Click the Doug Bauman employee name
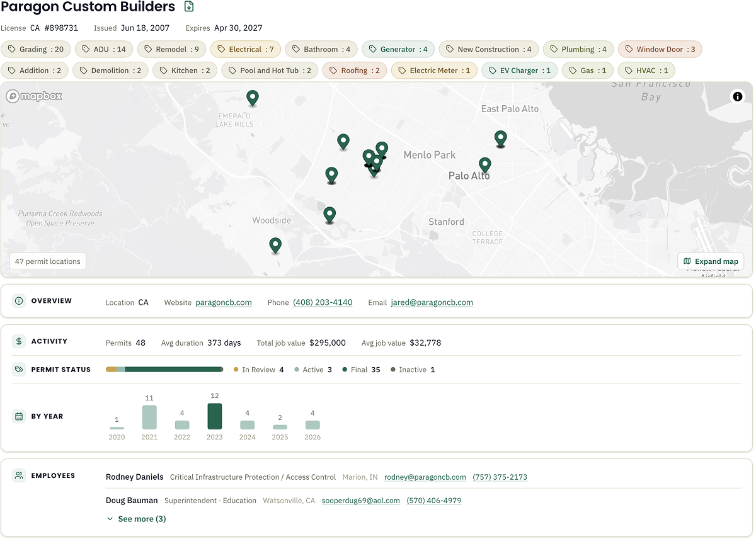 pyautogui.click(x=132, y=501)
